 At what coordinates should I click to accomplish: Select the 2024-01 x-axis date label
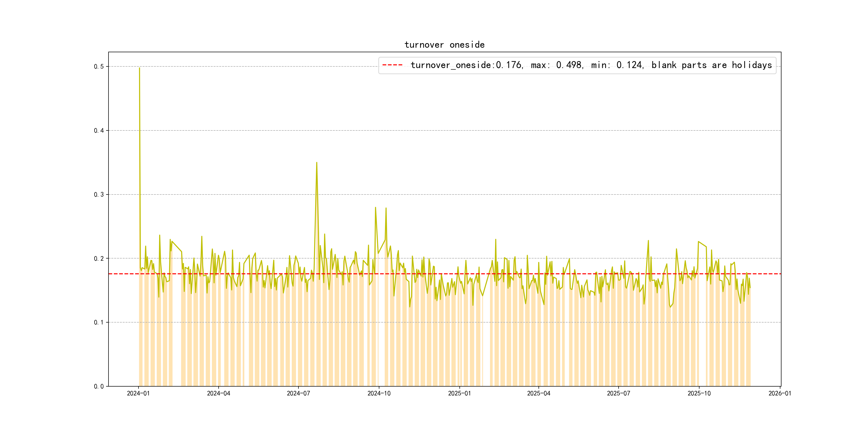[138, 393]
